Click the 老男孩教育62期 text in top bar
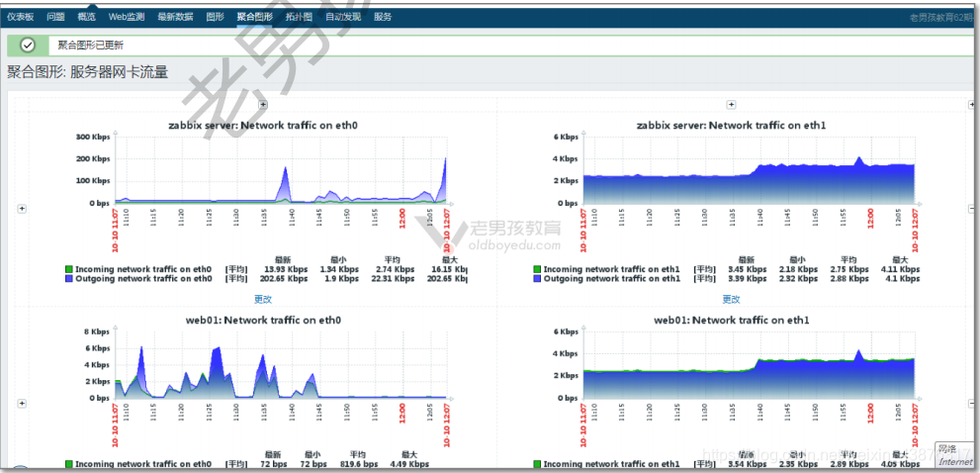This screenshot has width=980, height=473. point(943,18)
